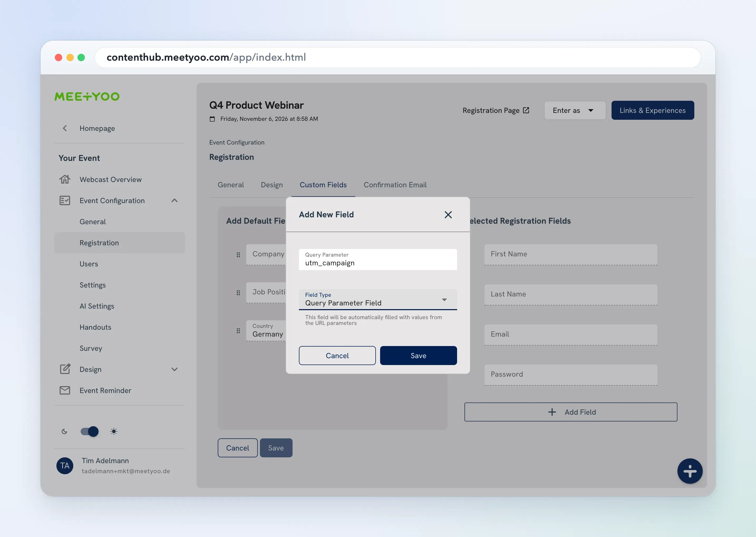Click the drag handle for Company field

pyautogui.click(x=238, y=255)
